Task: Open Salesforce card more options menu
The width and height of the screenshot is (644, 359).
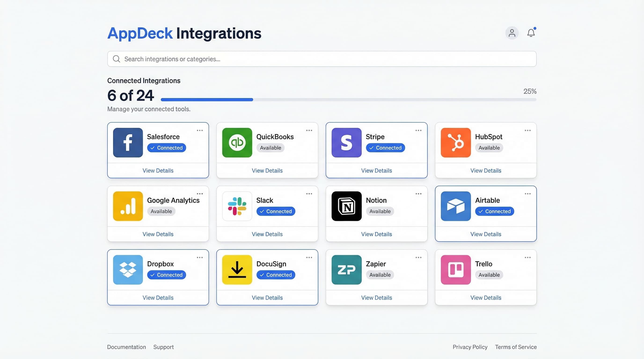Action: click(x=200, y=130)
